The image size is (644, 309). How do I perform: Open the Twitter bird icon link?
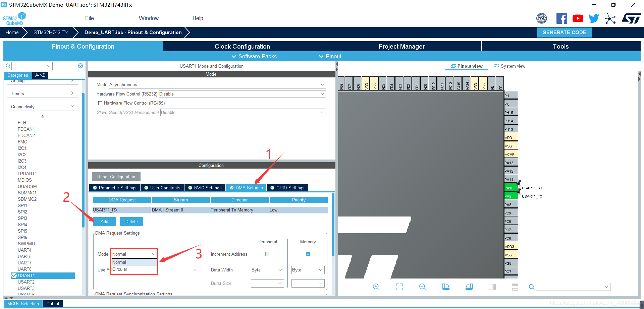594,18
